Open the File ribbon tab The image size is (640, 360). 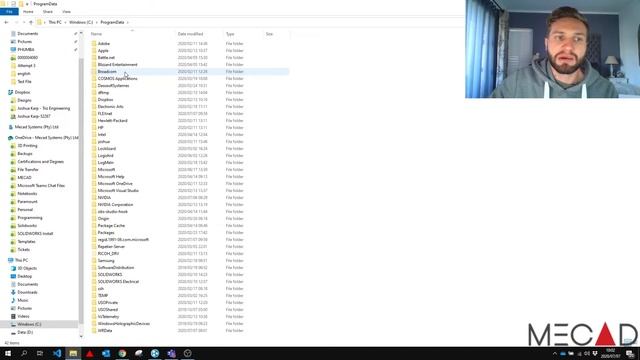click(9, 11)
